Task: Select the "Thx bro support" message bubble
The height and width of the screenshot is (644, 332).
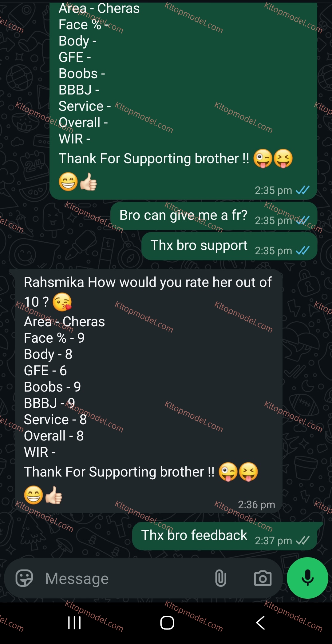Action: [229, 246]
